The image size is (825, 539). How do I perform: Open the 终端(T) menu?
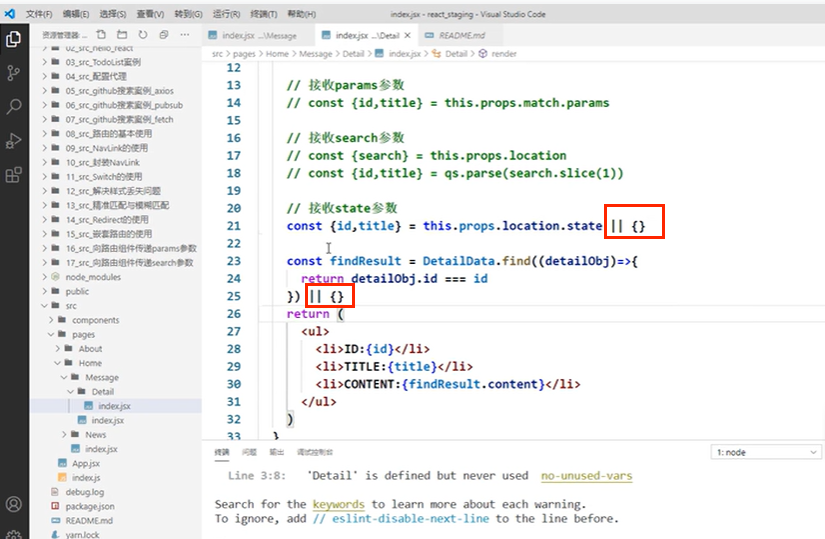click(x=264, y=14)
